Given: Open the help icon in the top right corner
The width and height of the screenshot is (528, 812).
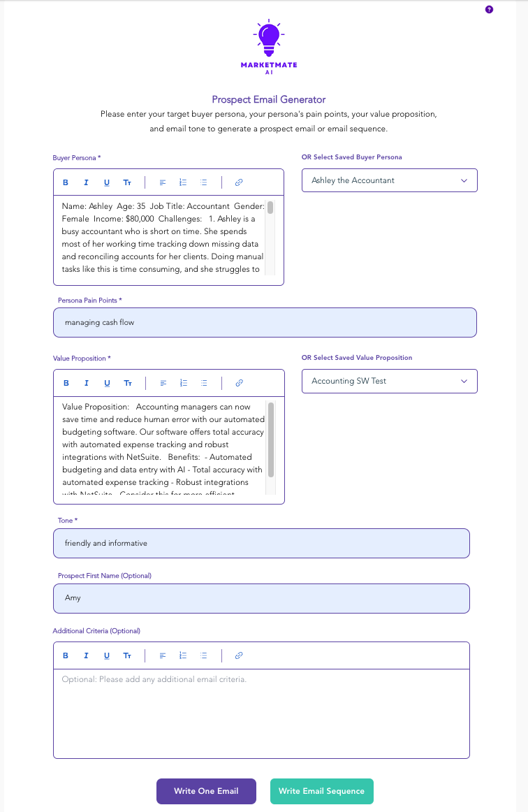Looking at the screenshot, I should (x=490, y=9).
